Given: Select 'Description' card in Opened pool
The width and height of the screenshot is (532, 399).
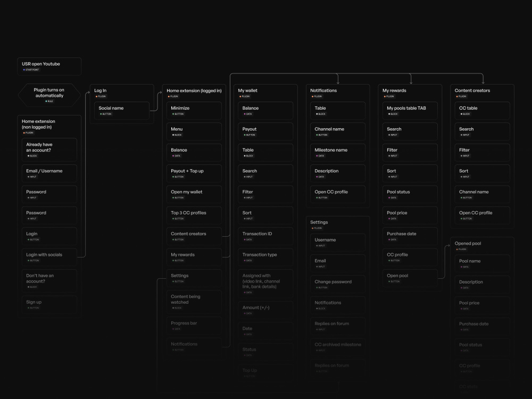Looking at the screenshot, I should coord(483,285).
